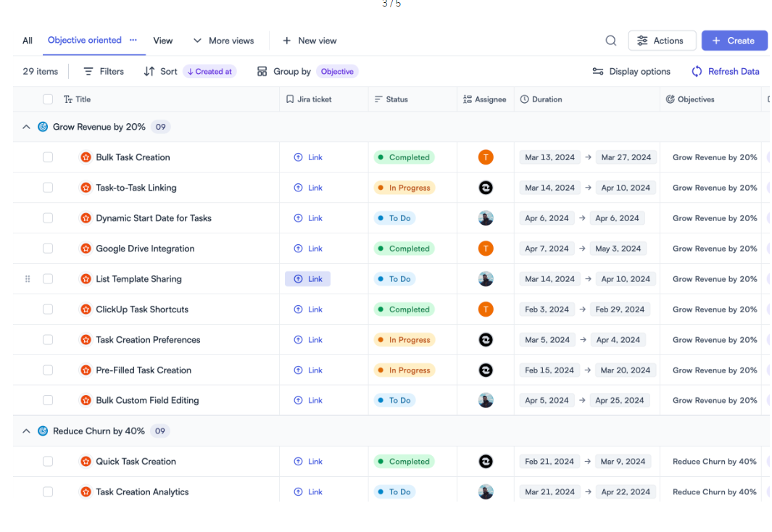Click the Create button
The image size is (772, 532).
point(734,41)
